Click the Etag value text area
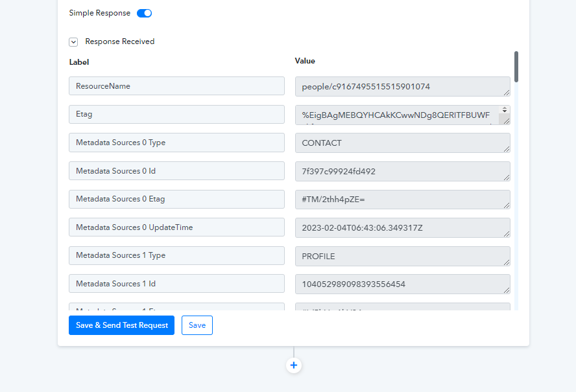576x392 pixels. pos(397,115)
